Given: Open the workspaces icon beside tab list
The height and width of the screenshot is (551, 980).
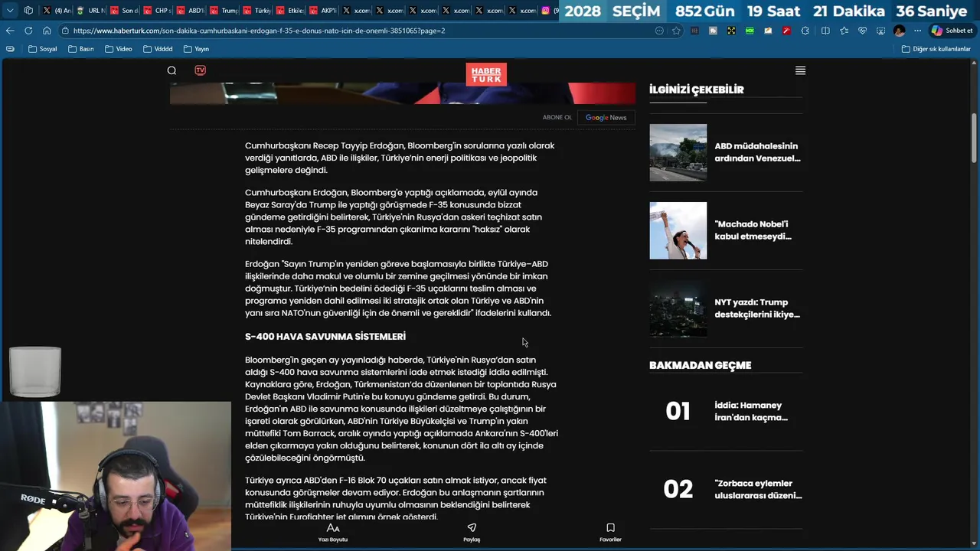Looking at the screenshot, I should [28, 11].
